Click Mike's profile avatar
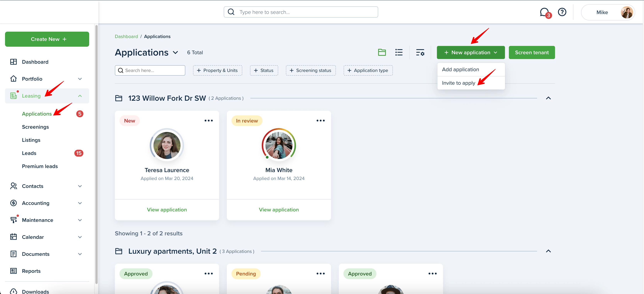Viewport: 644px width, 294px height. tap(627, 12)
